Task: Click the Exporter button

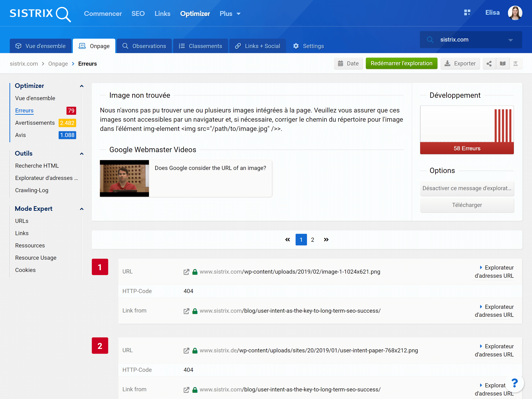Action: pos(460,63)
